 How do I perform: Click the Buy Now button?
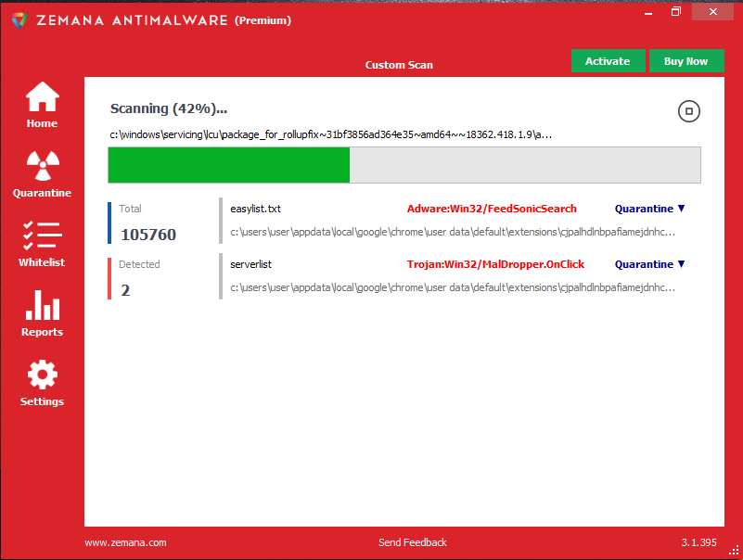pyautogui.click(x=686, y=61)
